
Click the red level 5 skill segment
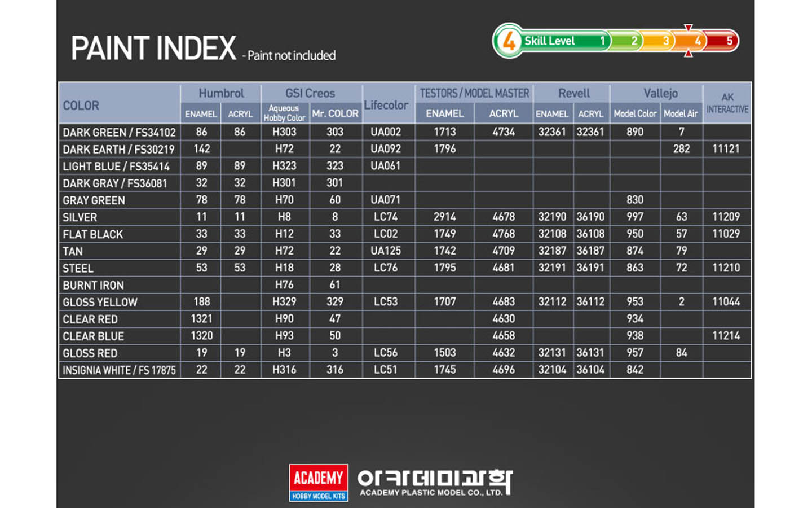click(723, 41)
